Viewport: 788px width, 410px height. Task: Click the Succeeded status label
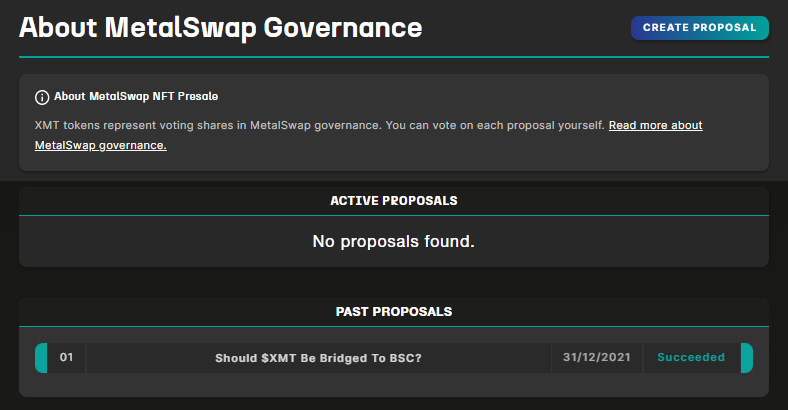[x=689, y=358]
